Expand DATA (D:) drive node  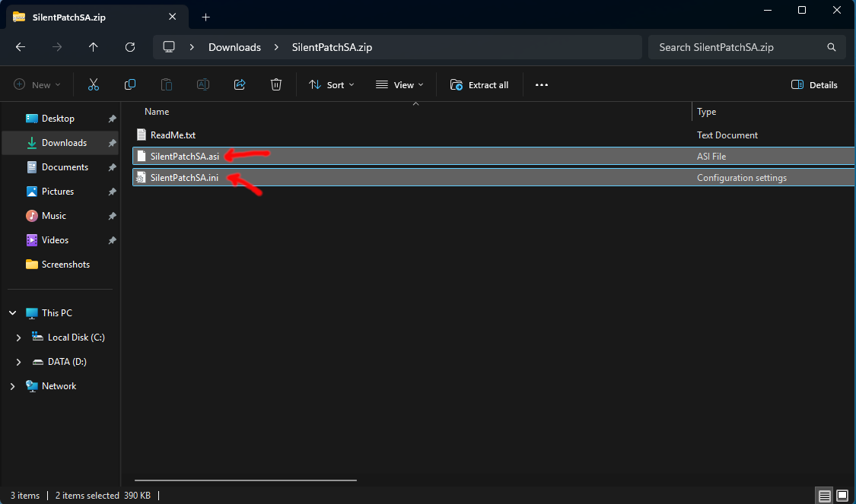point(18,362)
